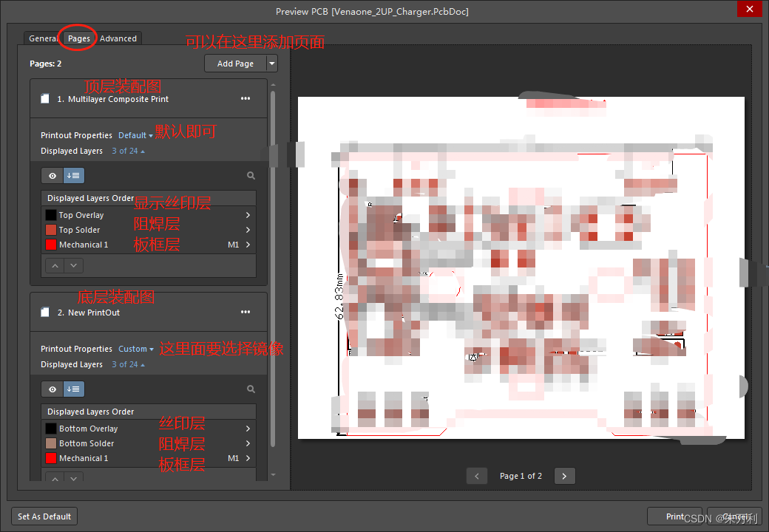Viewport: 769px width, 532px height.
Task: Move the selected layer up in the first page
Action: [55, 265]
